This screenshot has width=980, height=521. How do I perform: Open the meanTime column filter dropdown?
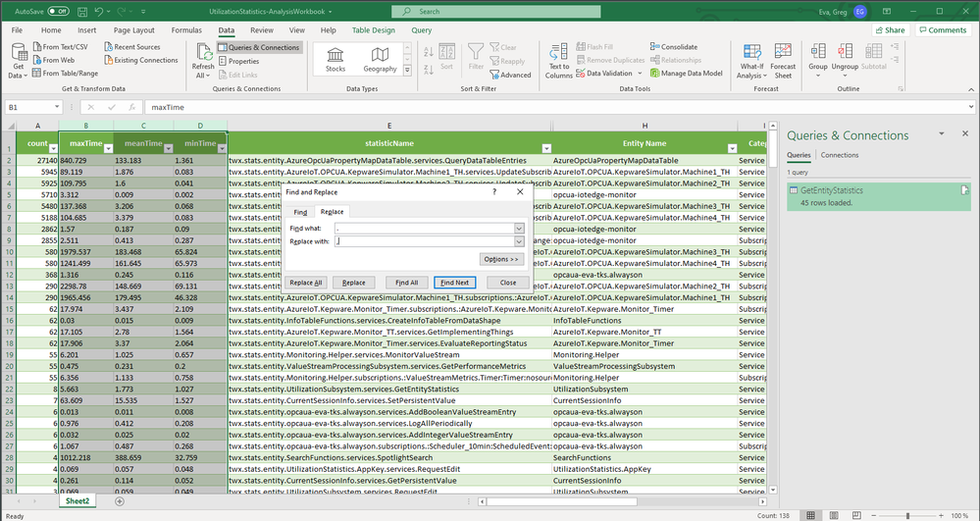[x=168, y=148]
